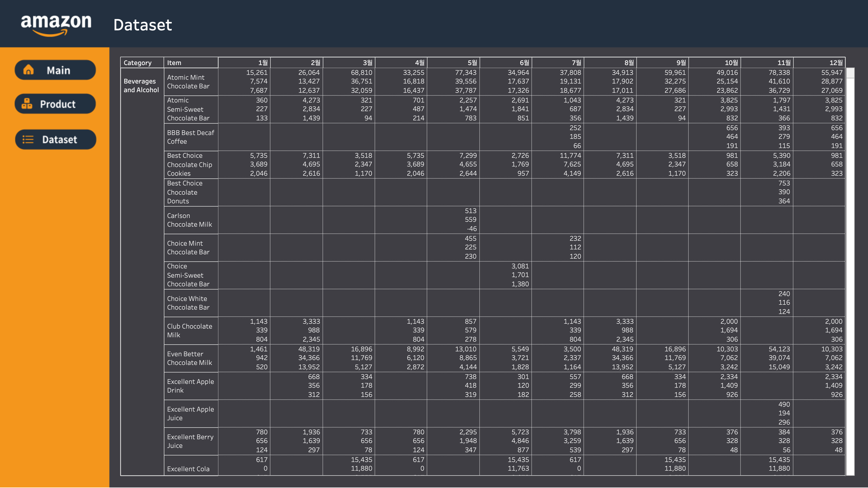Click the Carlson Chocolate Milk item label

(189, 220)
